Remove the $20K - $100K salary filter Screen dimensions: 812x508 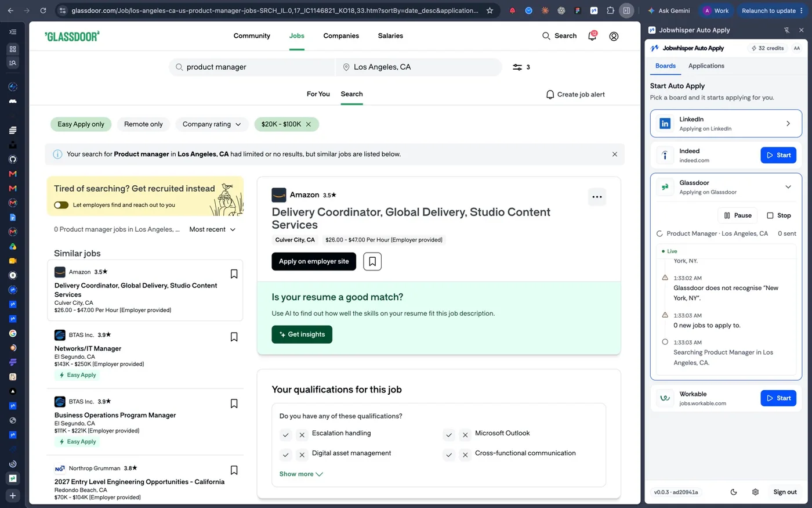coord(309,124)
